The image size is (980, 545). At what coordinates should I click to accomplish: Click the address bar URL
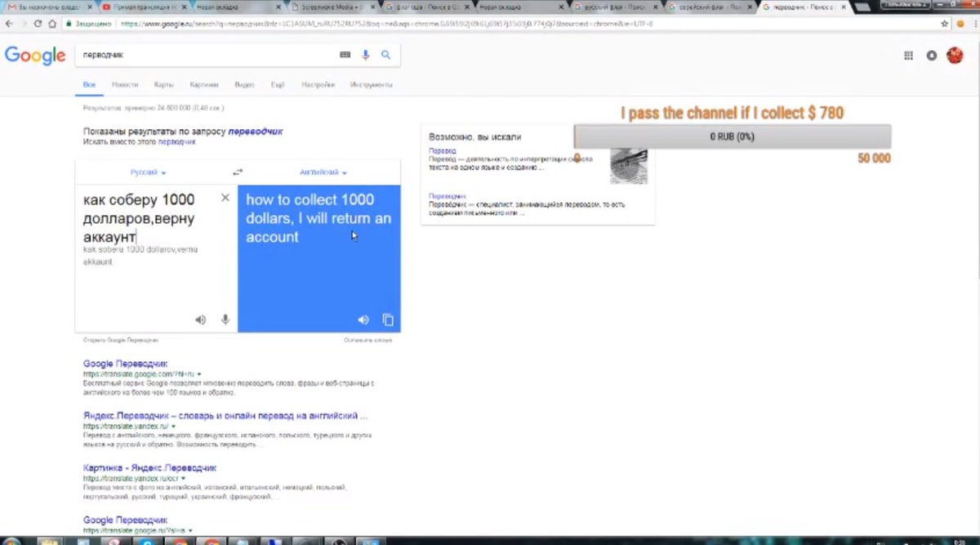pyautogui.click(x=386, y=24)
